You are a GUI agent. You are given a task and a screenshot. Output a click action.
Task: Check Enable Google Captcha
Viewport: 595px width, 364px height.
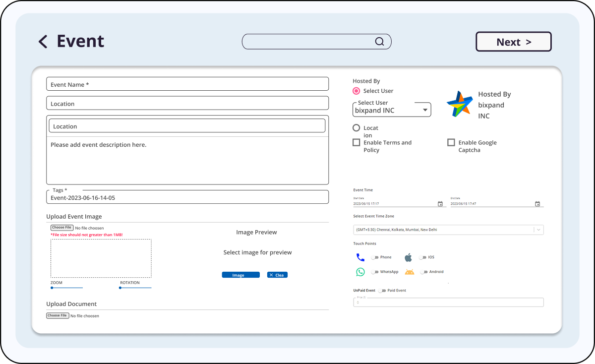[451, 143]
